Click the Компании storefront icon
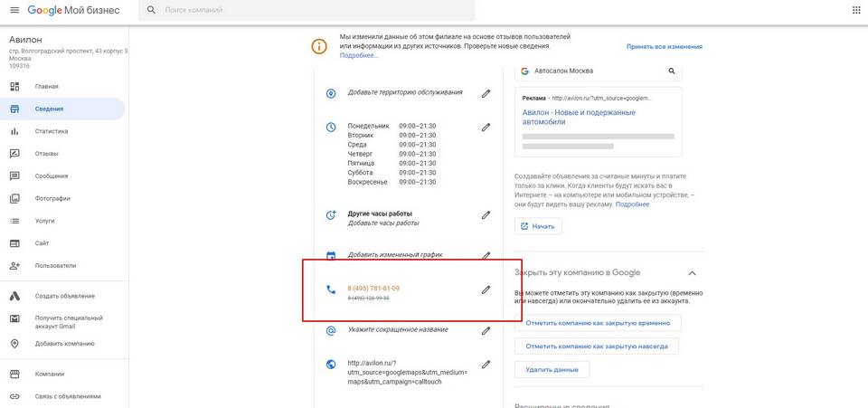 pyautogui.click(x=15, y=374)
